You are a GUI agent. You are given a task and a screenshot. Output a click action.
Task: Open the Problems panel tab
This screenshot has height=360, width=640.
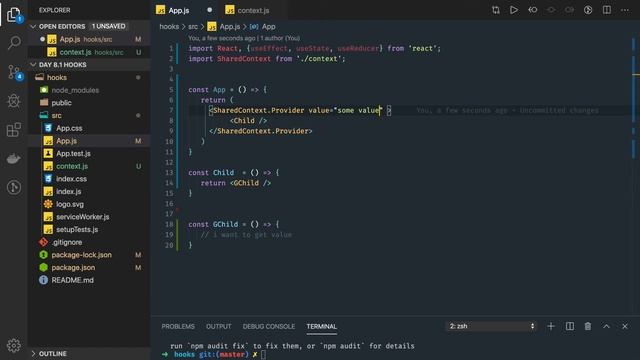[178, 327]
